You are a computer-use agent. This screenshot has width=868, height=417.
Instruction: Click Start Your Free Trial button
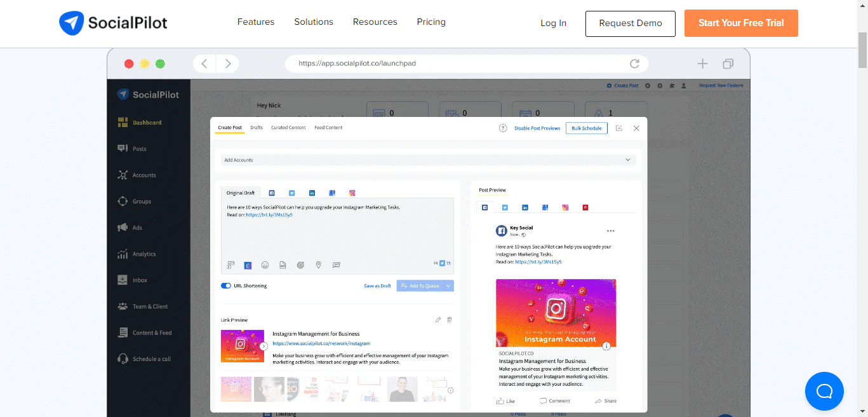pos(741,23)
